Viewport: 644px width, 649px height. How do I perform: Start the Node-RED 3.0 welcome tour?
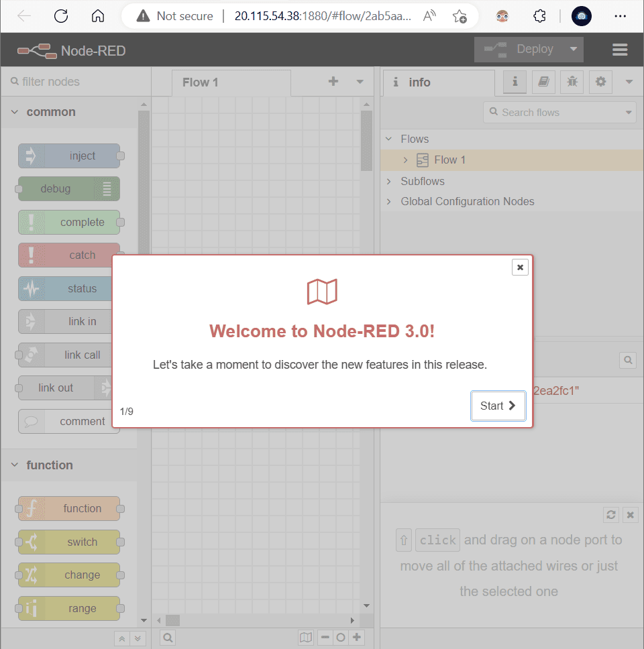(498, 406)
